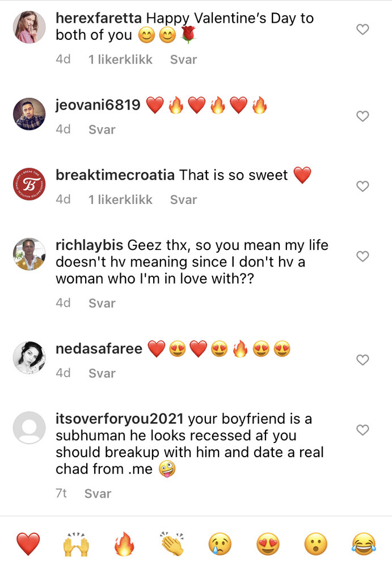Insert the red heart quick emoji
This screenshot has width=392, height=568.
click(28, 544)
